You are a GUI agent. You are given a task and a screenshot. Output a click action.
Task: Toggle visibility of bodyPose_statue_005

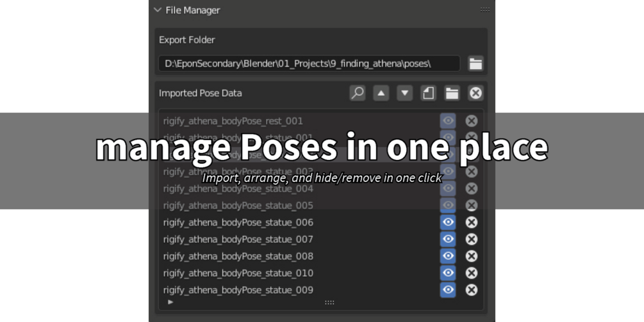pos(448,205)
